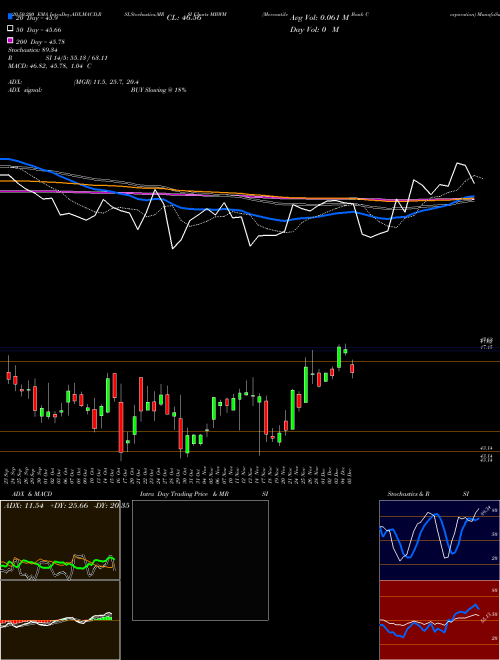Click the 47.15 price level label
This screenshot has height=660, width=500.
487,347
